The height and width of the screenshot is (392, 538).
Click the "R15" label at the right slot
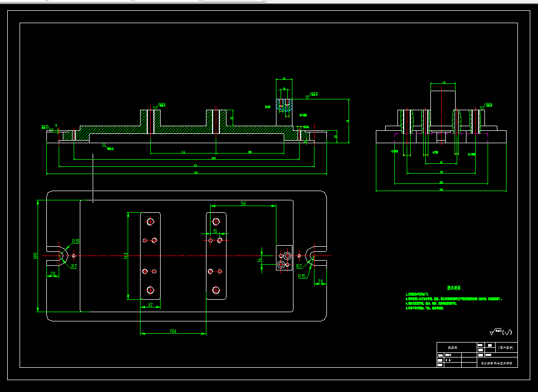302,276
